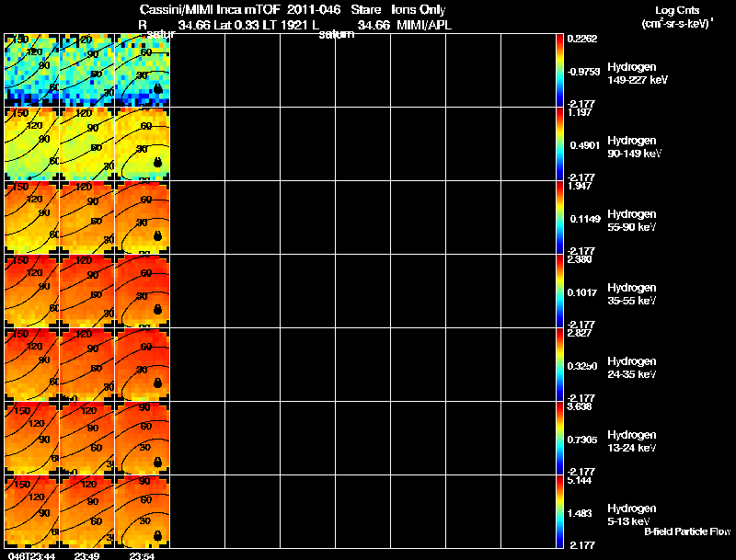Open the 90-149 keV image at 046T23:44
The width and height of the screenshot is (736, 560).
[x=32, y=144]
